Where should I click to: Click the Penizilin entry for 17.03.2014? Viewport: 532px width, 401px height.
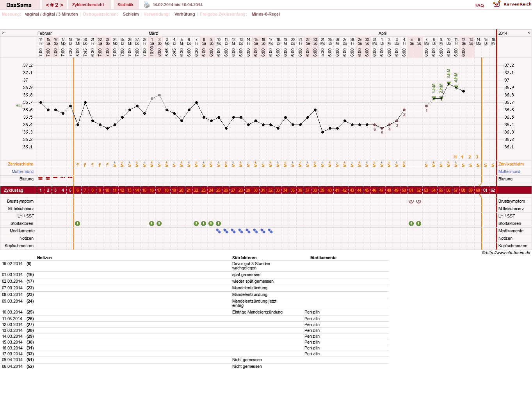[x=312, y=354]
